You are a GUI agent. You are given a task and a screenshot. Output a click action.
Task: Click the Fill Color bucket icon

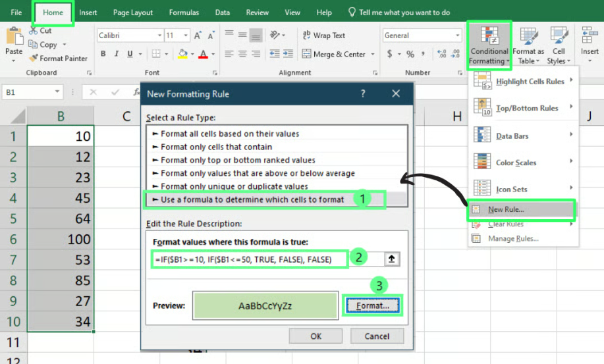182,55
